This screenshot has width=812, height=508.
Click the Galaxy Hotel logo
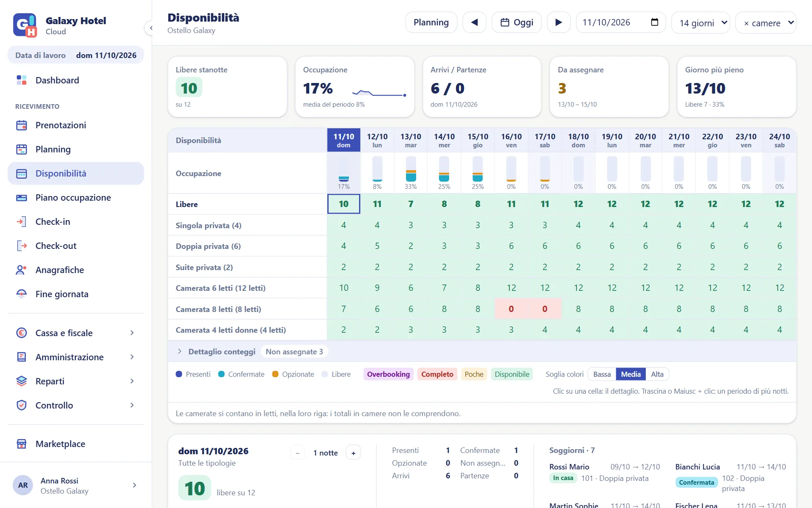(25, 25)
